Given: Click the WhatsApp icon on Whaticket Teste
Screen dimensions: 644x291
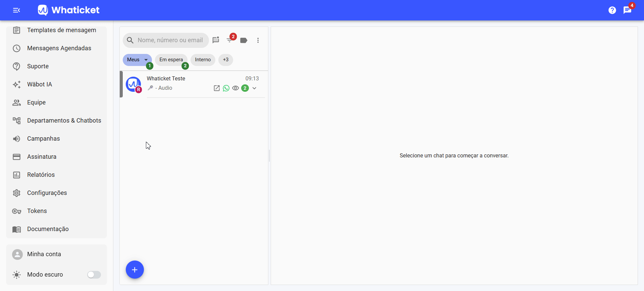Looking at the screenshot, I should (x=226, y=88).
